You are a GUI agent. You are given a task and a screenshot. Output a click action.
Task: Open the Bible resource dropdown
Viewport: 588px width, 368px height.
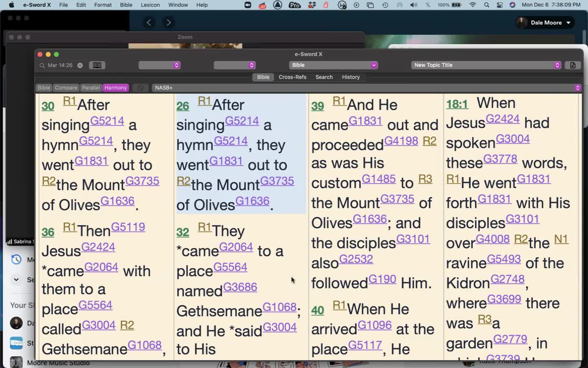click(x=333, y=65)
